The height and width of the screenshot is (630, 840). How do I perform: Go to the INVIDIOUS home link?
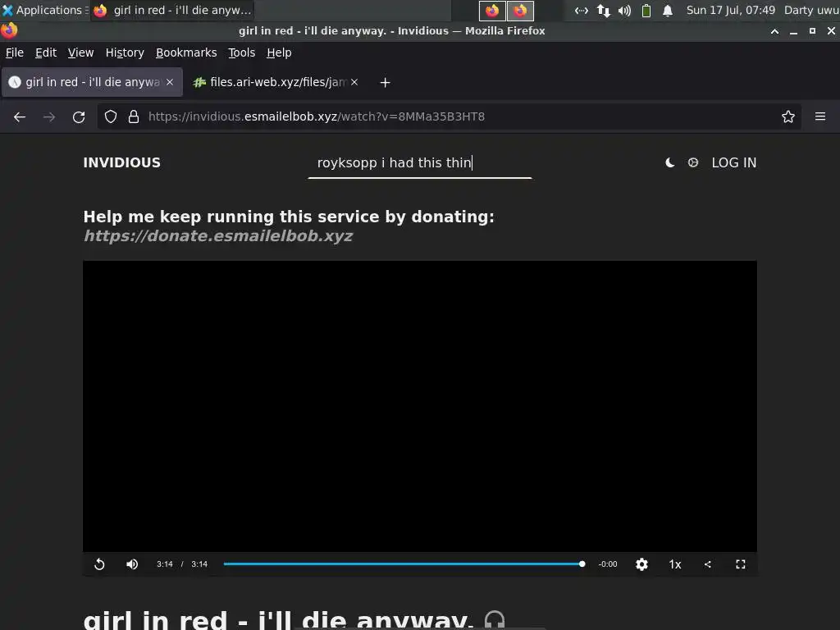[x=122, y=163]
